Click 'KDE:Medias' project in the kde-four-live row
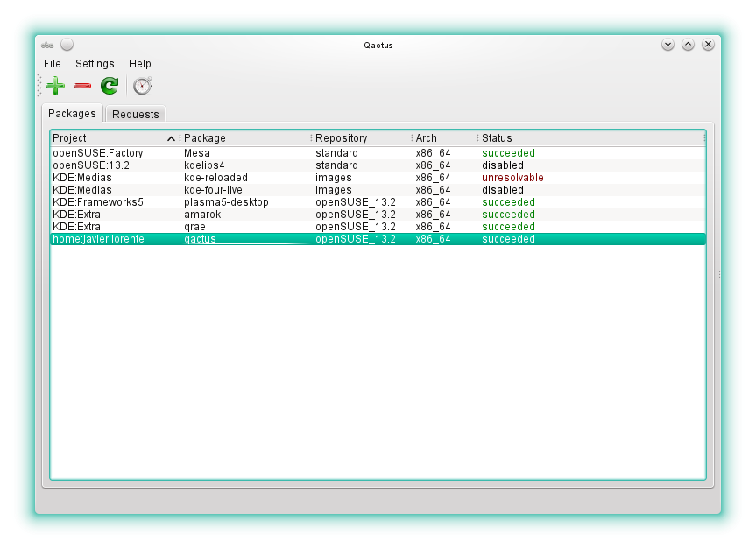 82,190
